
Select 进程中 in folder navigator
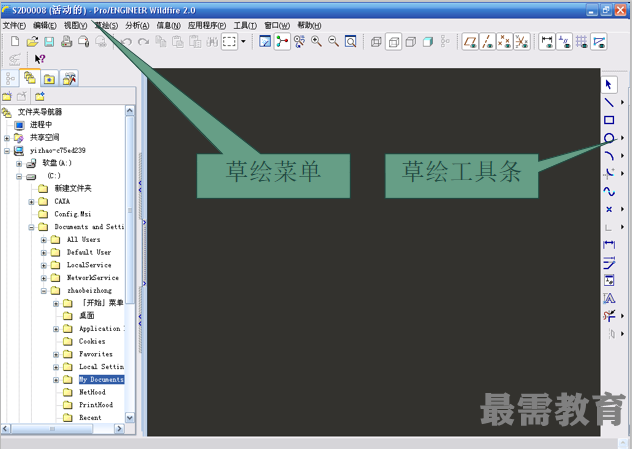(41, 125)
